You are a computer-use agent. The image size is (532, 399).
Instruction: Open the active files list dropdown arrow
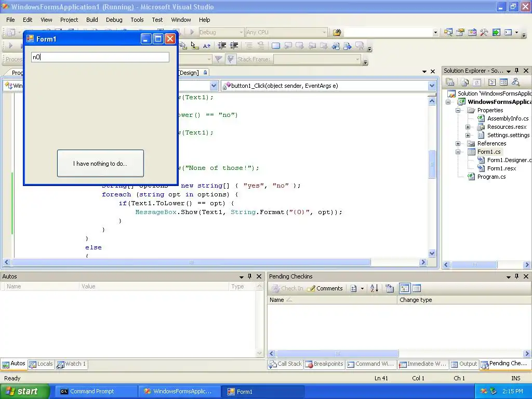(x=424, y=71)
